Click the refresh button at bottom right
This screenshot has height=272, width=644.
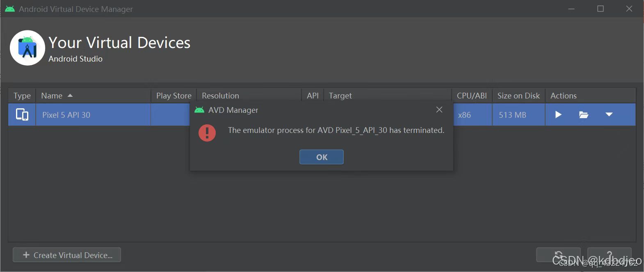558,255
